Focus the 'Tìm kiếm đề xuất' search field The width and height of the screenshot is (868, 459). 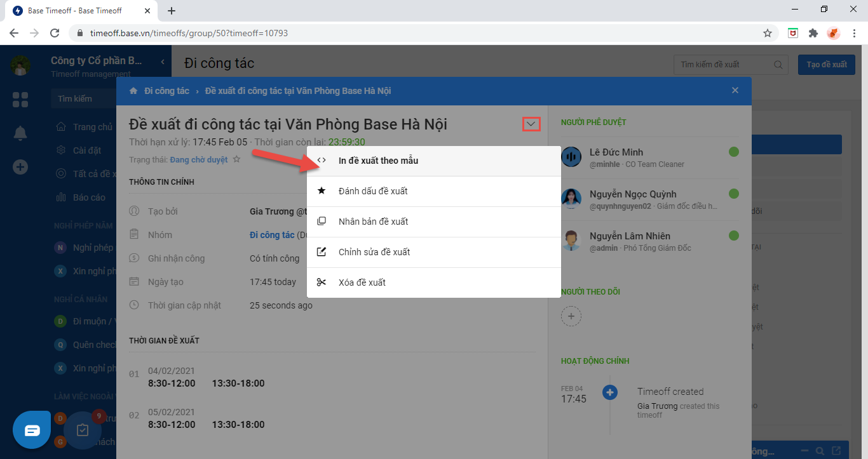point(730,64)
